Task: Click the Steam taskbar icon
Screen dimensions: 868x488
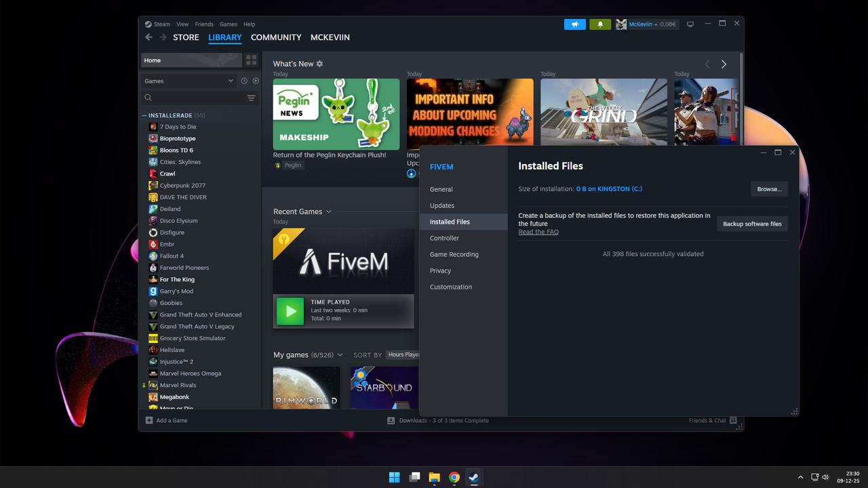Action: click(x=475, y=477)
